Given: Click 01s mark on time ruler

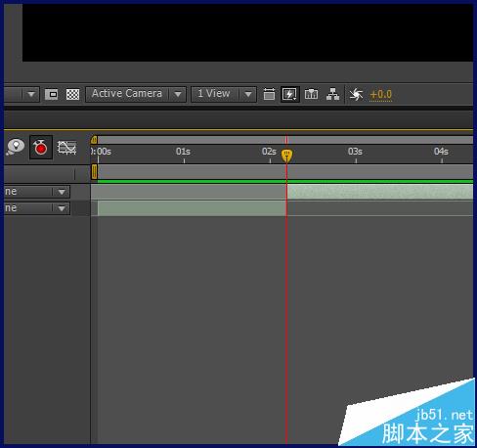Looking at the screenshot, I should point(184,152).
